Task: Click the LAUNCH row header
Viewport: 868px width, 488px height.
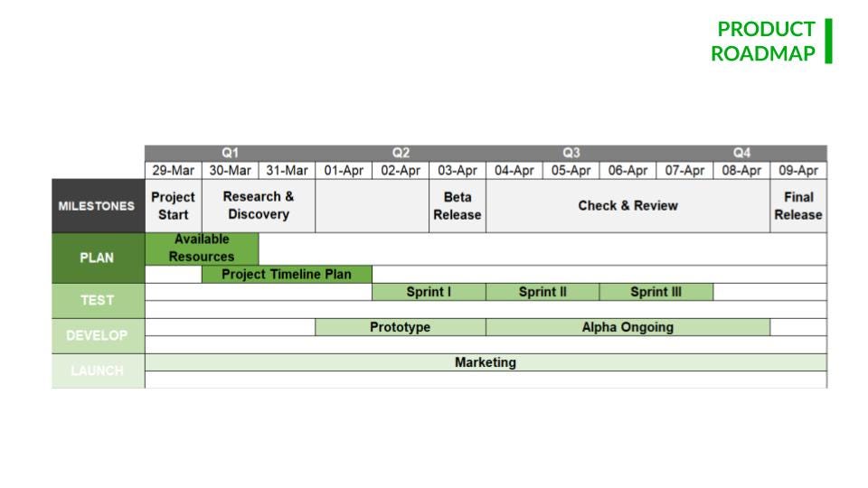Action: [x=99, y=371]
